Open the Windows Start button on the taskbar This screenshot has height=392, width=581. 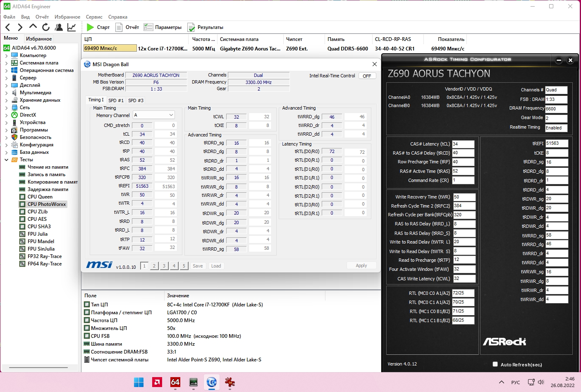tap(139, 382)
